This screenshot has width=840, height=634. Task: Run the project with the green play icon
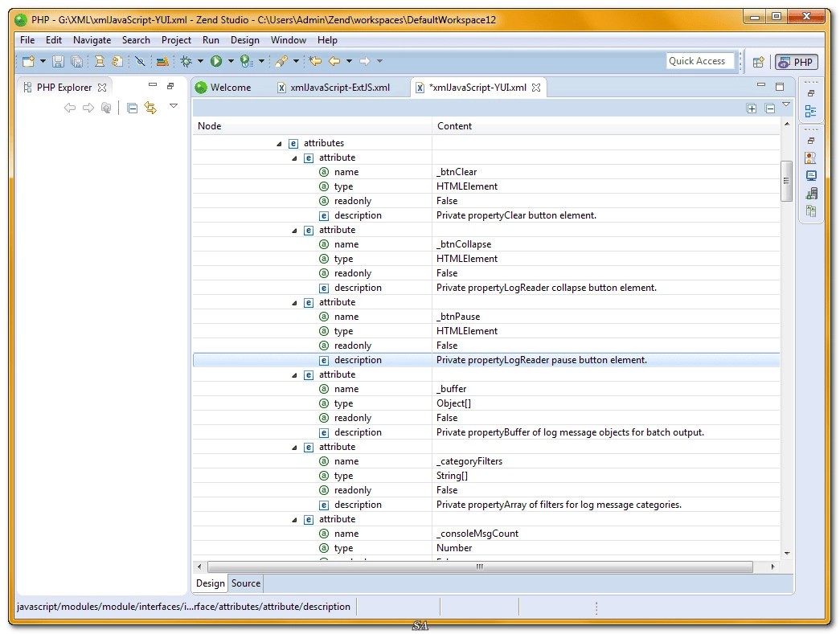[216, 62]
